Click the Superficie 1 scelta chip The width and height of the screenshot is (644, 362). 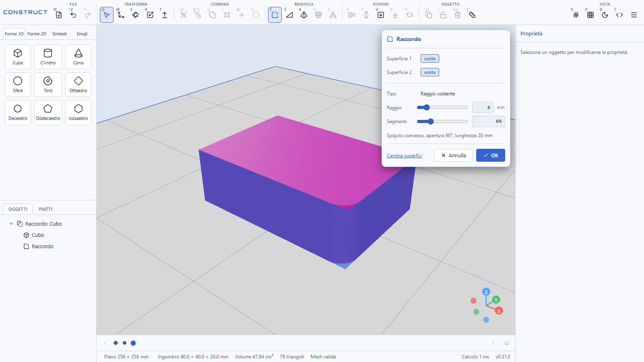[430, 59]
